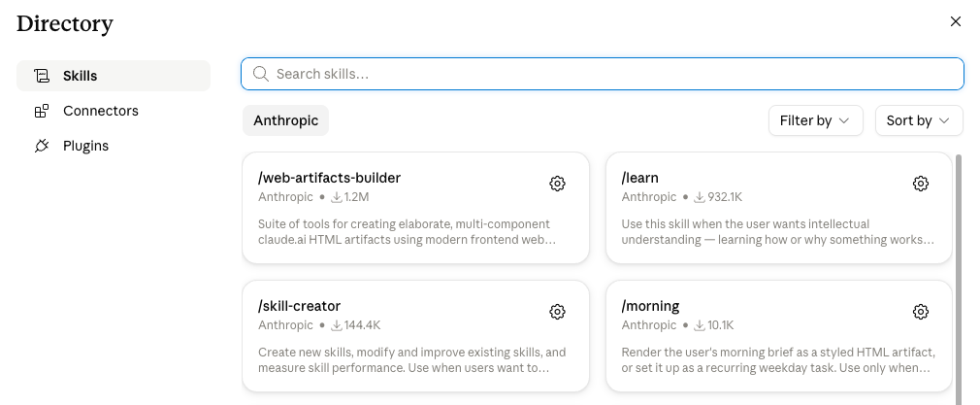This screenshot has width=980, height=405.
Task: Open settings gear for /learn skill
Action: pyautogui.click(x=920, y=184)
